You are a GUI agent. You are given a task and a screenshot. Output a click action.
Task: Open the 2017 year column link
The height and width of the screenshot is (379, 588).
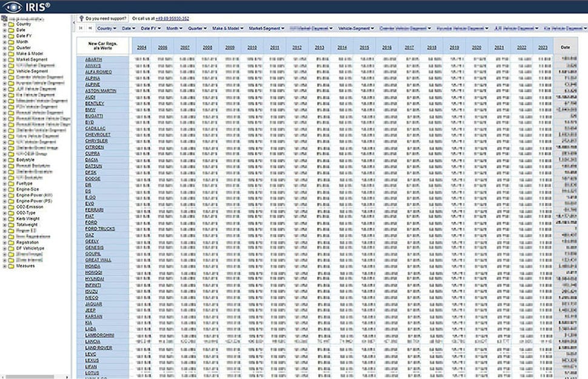409,48
